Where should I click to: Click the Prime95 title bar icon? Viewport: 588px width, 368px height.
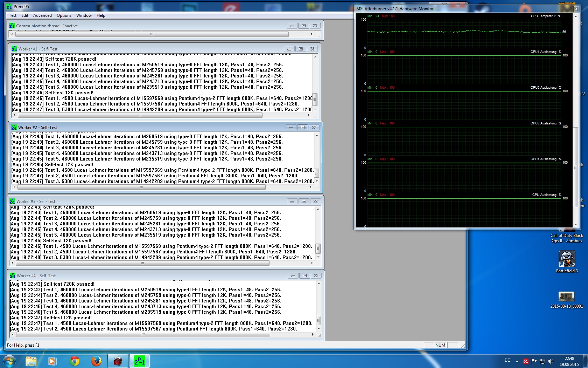[9, 7]
